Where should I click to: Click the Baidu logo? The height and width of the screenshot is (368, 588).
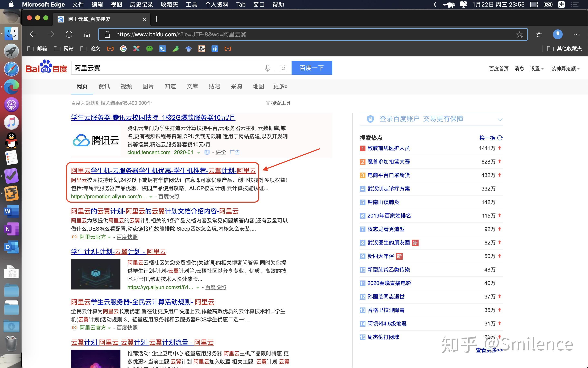click(46, 67)
